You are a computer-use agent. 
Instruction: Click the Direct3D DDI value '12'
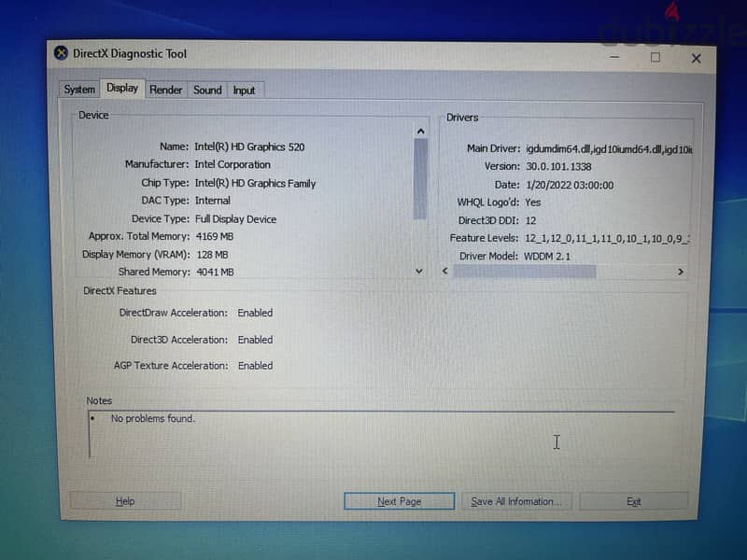pyautogui.click(x=530, y=220)
